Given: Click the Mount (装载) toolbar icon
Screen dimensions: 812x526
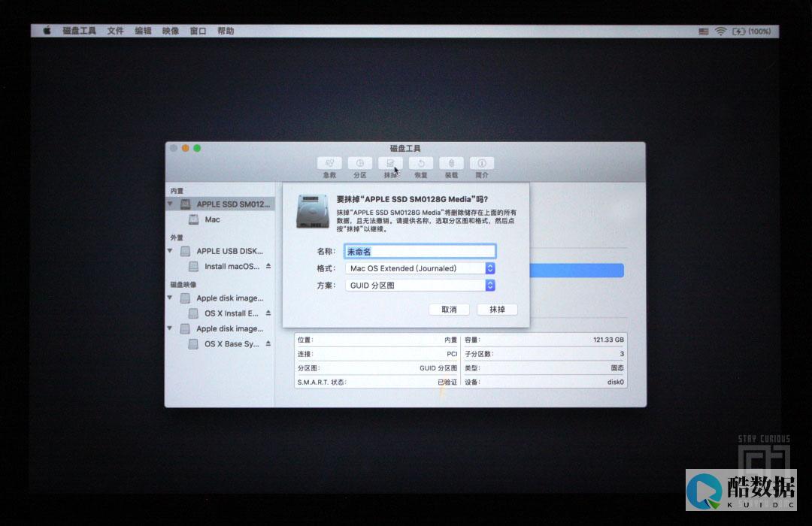Looking at the screenshot, I should [x=451, y=164].
